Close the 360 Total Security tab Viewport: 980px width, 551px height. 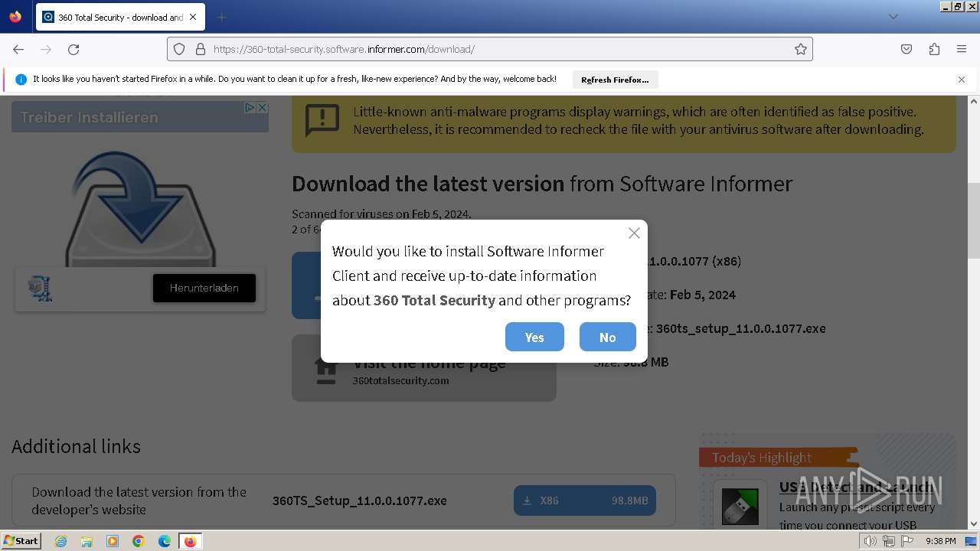(x=192, y=17)
